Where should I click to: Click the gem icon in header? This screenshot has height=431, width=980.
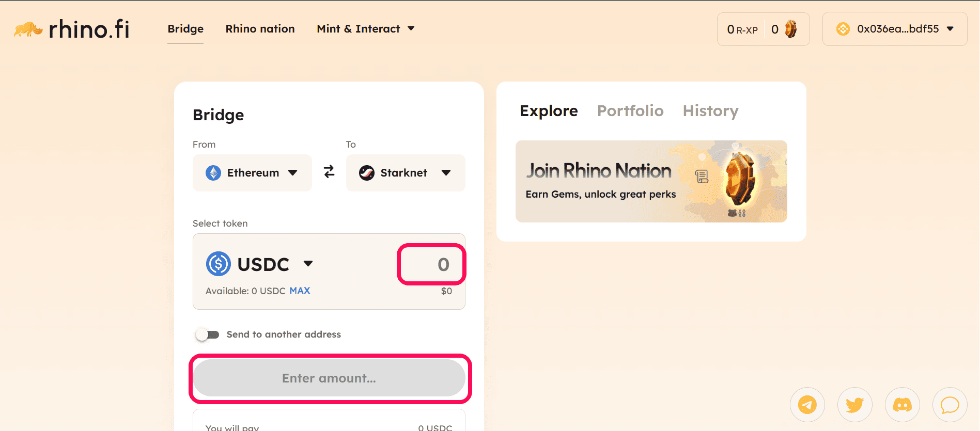pyautogui.click(x=791, y=29)
